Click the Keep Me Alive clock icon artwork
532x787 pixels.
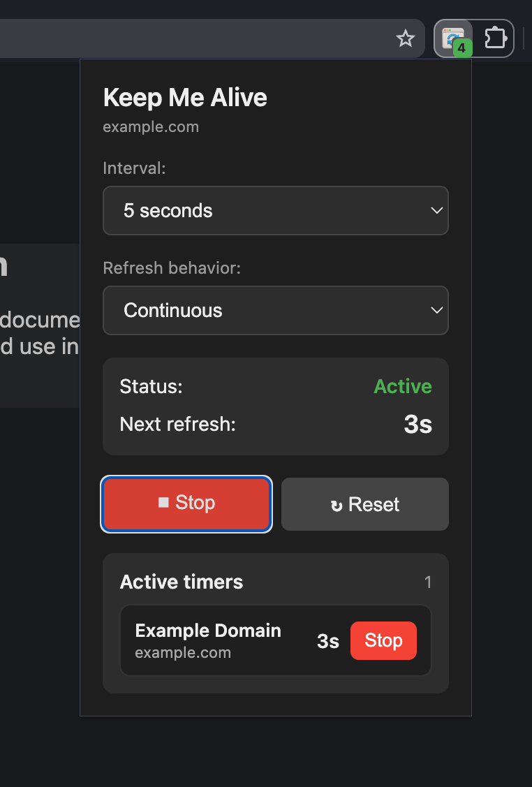click(453, 35)
